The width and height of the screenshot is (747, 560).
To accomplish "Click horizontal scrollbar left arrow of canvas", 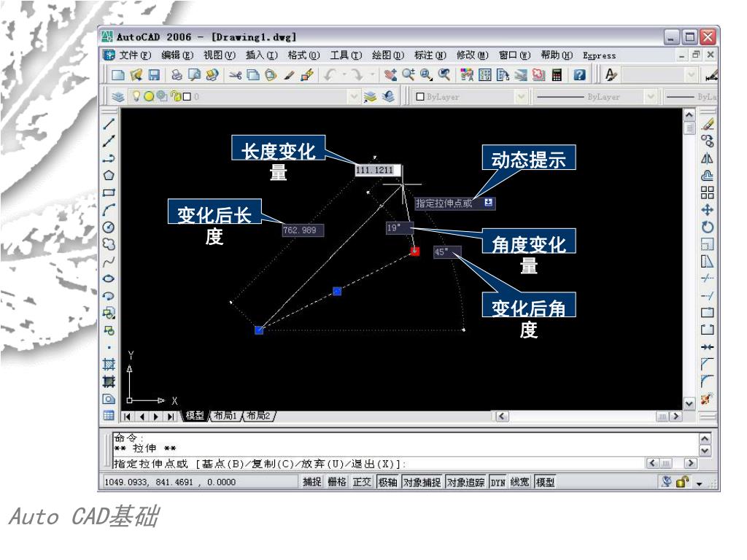I will 501,416.
